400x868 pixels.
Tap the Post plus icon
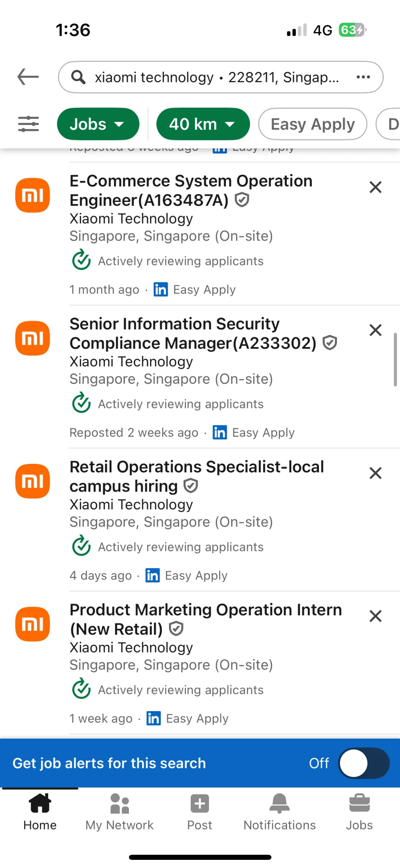click(200, 804)
